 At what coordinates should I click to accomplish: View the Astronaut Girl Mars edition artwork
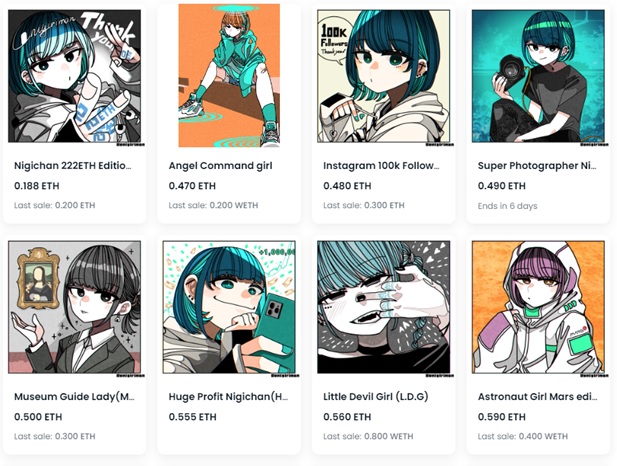point(538,307)
